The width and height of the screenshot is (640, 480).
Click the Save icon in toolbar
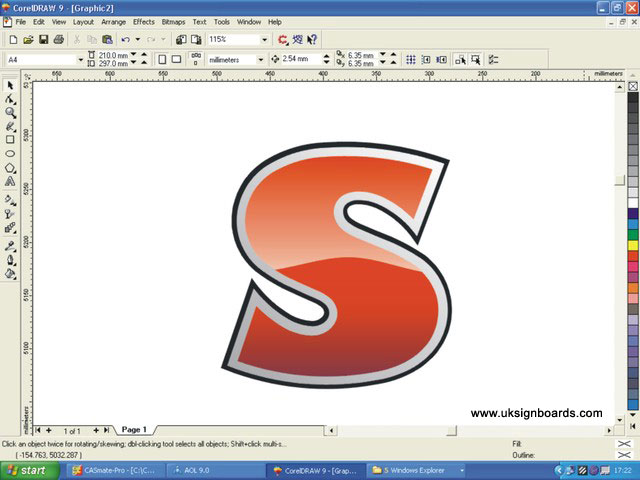pyautogui.click(x=43, y=39)
